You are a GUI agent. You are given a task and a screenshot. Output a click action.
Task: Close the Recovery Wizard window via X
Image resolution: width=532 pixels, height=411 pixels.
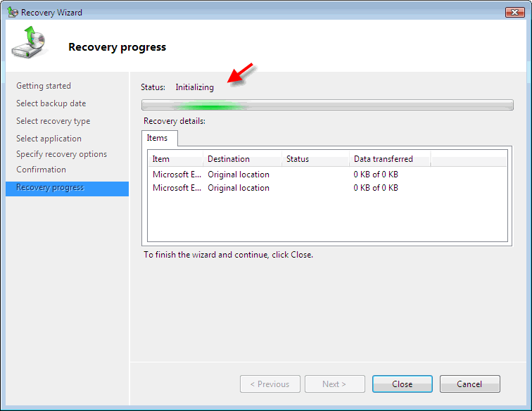point(515,12)
